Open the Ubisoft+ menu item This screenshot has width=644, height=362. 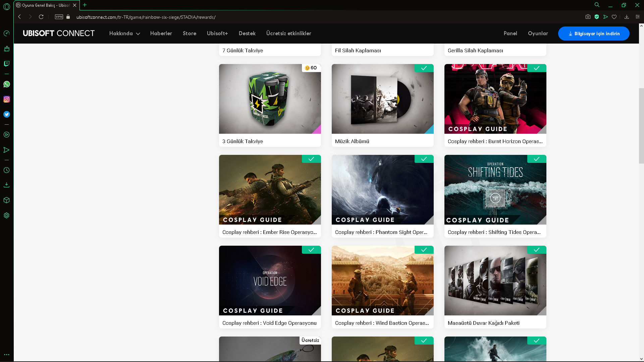tap(217, 34)
